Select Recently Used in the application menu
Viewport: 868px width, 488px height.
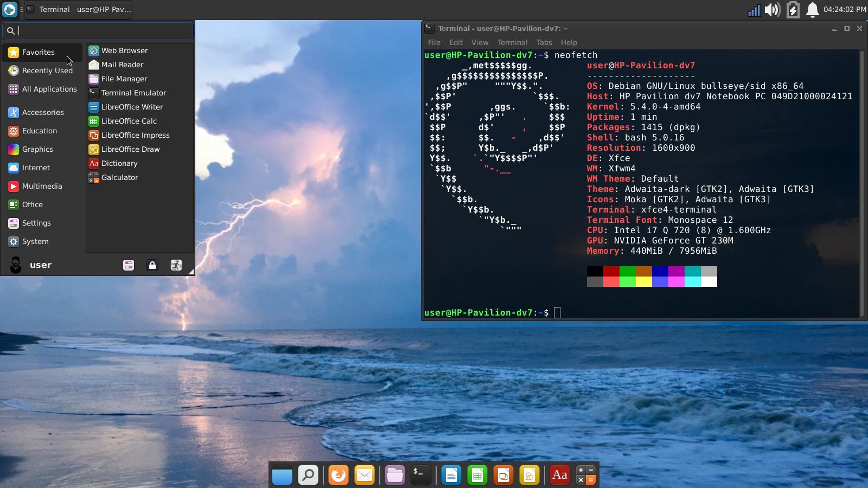click(47, 70)
